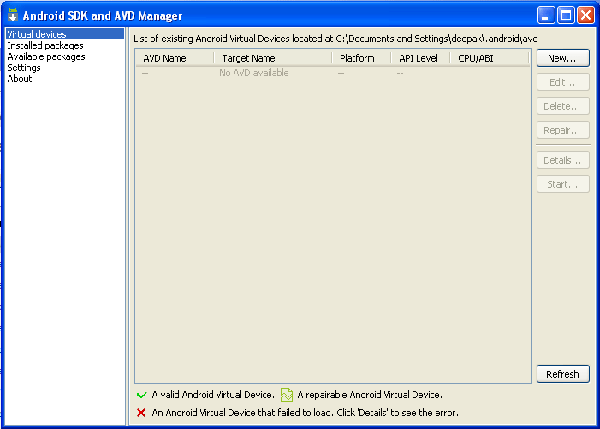The height and width of the screenshot is (429, 600).
Task: Click 'failed to load' legend text
Action: click(305, 413)
